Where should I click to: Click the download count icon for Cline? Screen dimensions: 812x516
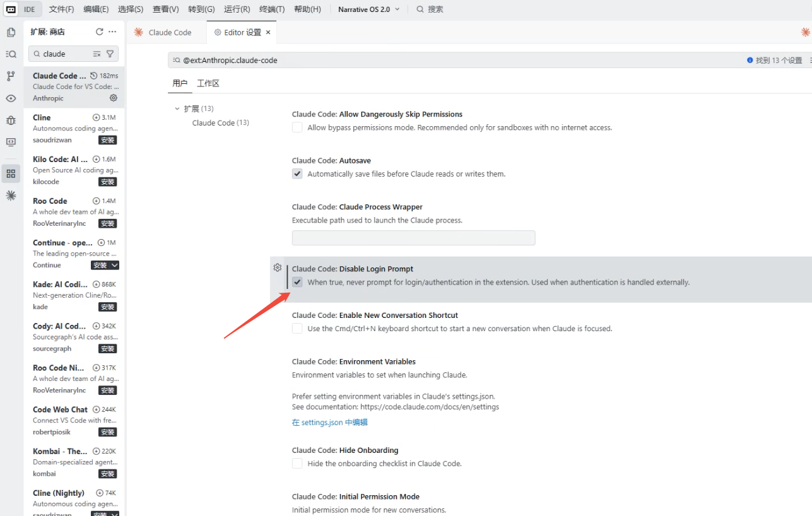(x=97, y=117)
